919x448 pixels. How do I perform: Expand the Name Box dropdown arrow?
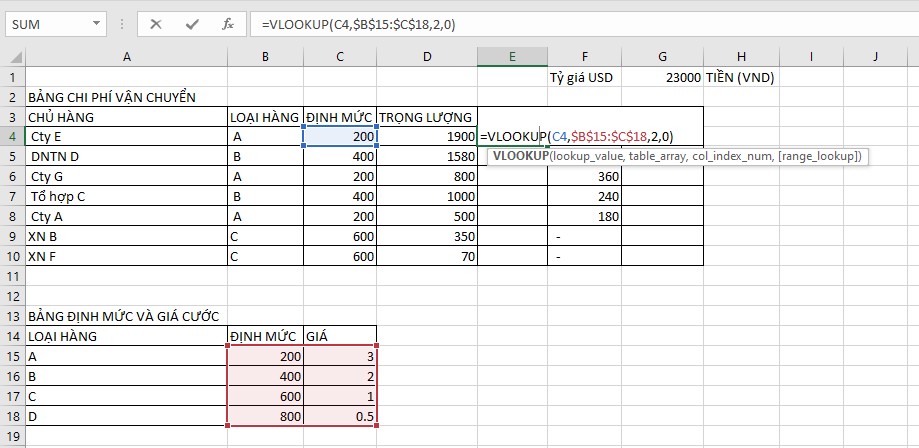[96, 24]
